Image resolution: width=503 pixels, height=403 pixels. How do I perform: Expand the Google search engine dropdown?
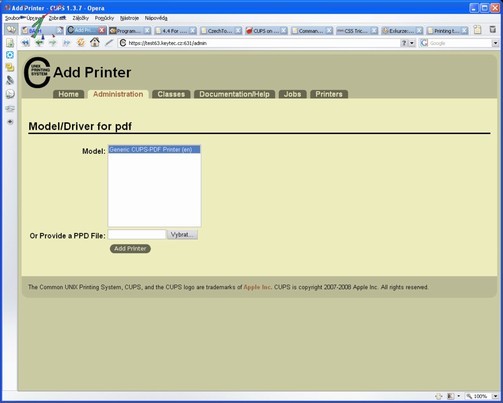pos(495,43)
